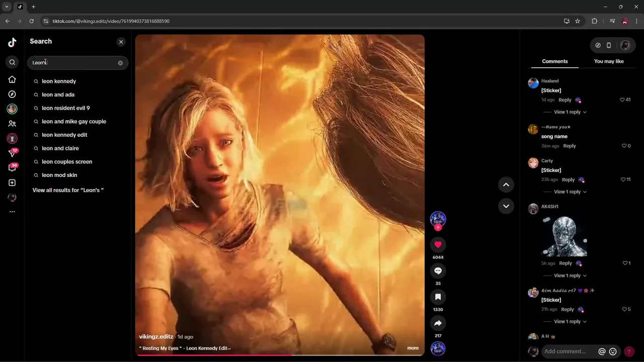
Task: Open AK4SH1's image sticker thumbnail
Action: (564, 236)
